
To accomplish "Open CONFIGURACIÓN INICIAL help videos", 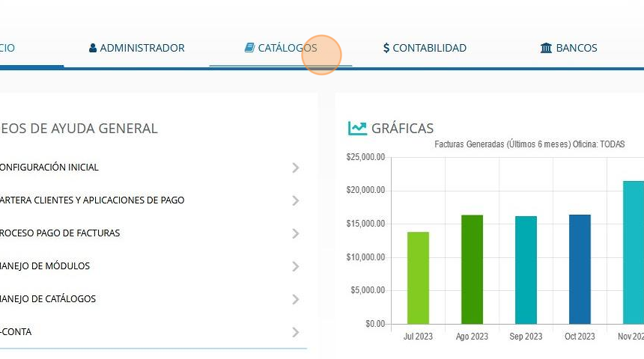I will (x=152, y=168).
